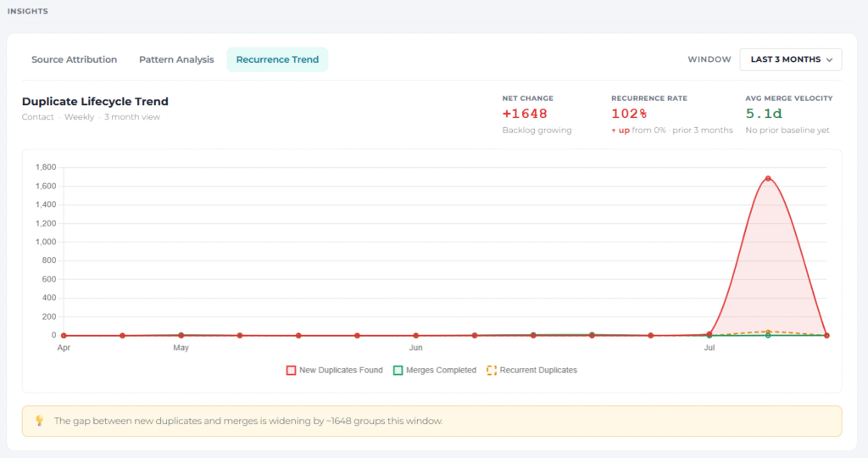Switch to the Pattern Analysis tab
The height and width of the screenshot is (458, 868).
[176, 59]
